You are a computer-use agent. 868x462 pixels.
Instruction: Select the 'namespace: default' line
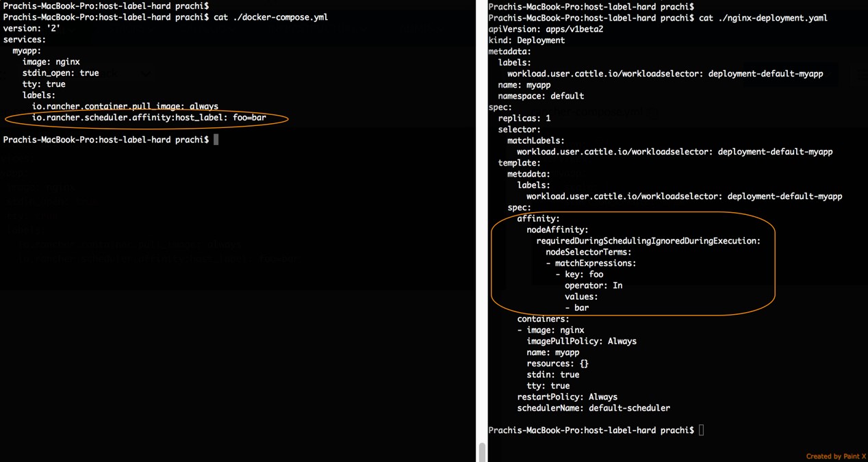(541, 96)
